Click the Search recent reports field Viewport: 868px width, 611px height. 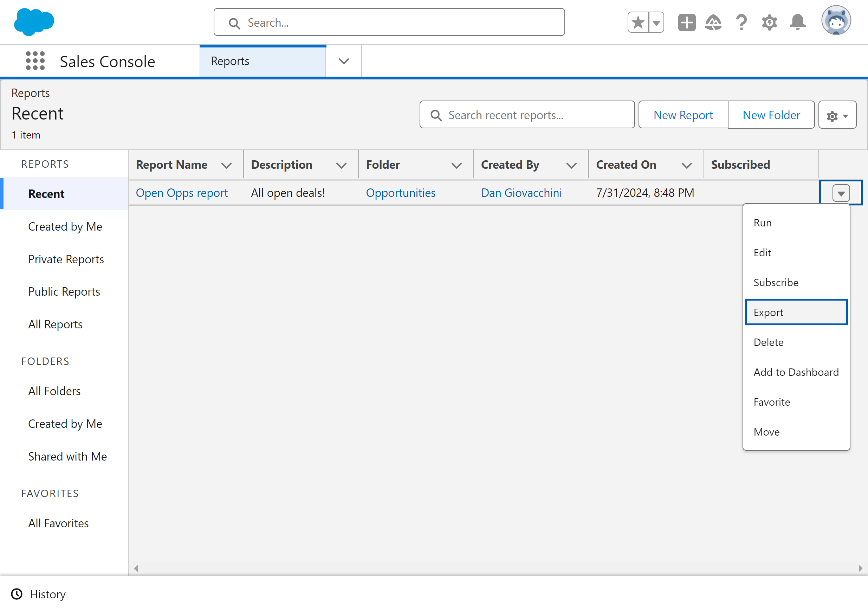point(527,115)
